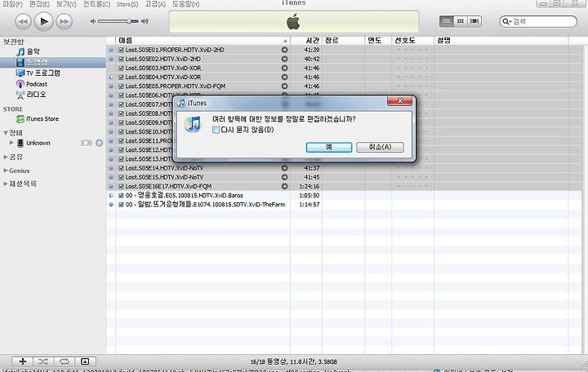Image resolution: width=588 pixels, height=372 pixels.
Task: Collapse the 장비 section triangle
Action: click(5, 133)
